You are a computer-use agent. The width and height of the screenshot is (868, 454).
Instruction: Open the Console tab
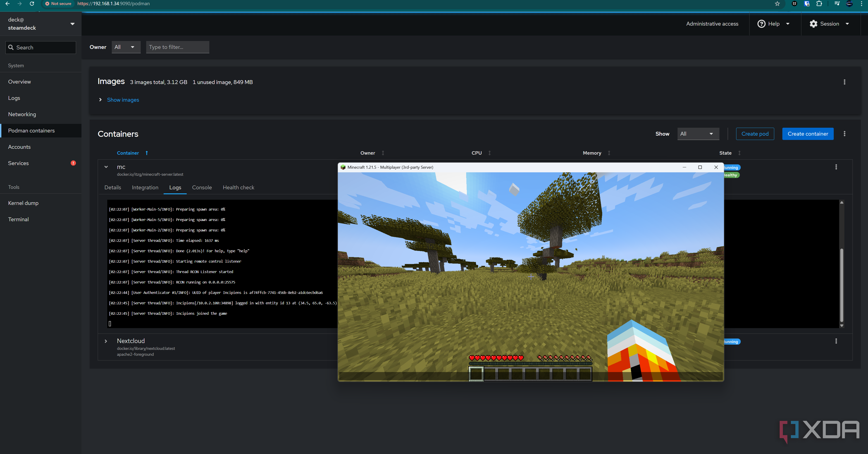(202, 187)
